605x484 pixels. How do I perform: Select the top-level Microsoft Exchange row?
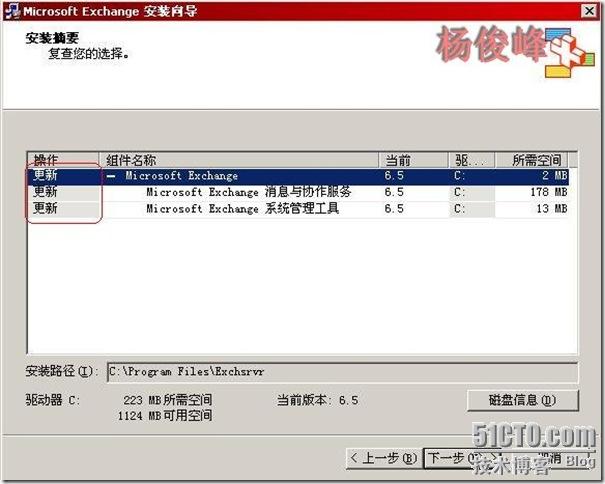point(298,176)
